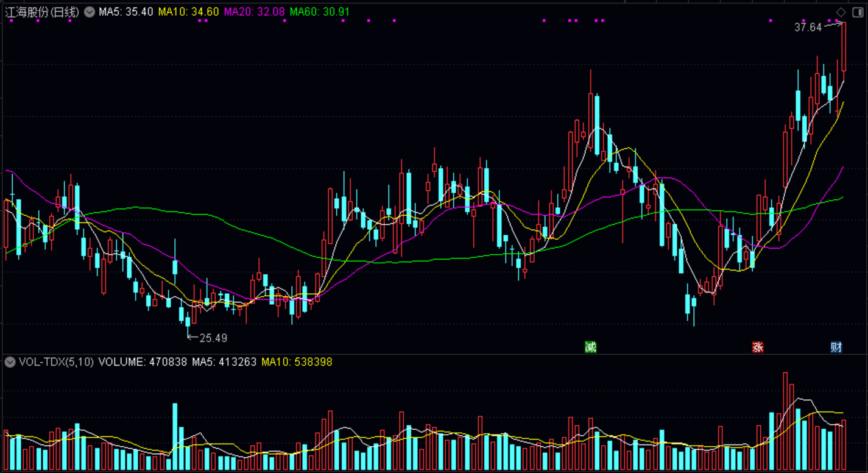This screenshot has height=473, width=868.
Task: Click the 37.64 high price annotation
Action: pyautogui.click(x=808, y=27)
